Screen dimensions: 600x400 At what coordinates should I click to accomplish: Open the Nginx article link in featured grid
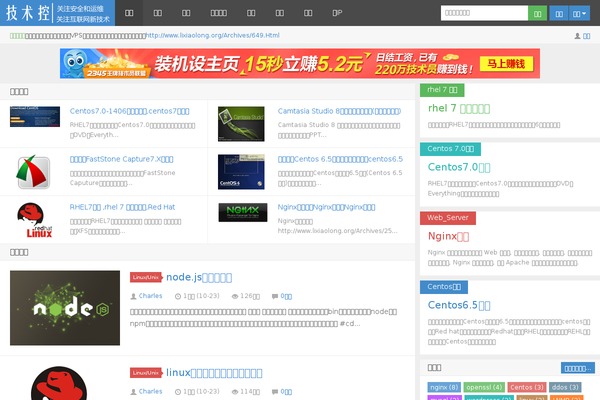click(326, 207)
